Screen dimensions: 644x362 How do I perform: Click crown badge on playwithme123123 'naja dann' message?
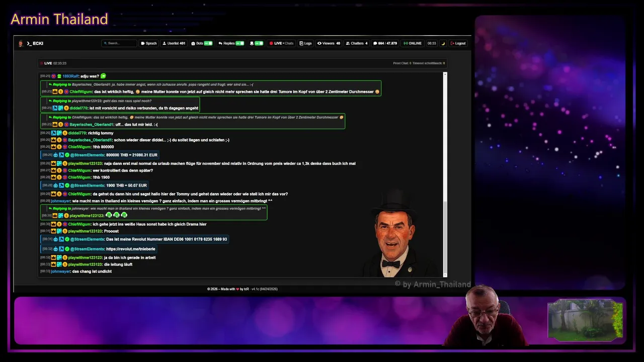pyautogui.click(x=53, y=163)
